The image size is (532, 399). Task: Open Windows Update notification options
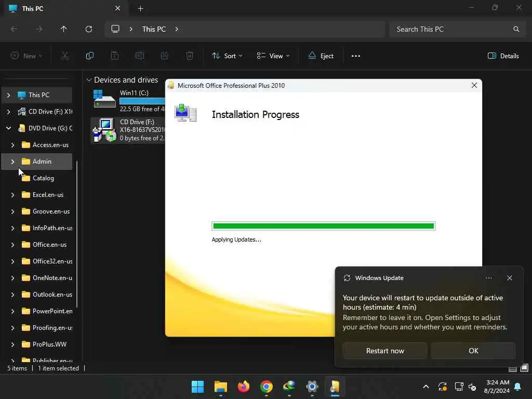(488, 278)
